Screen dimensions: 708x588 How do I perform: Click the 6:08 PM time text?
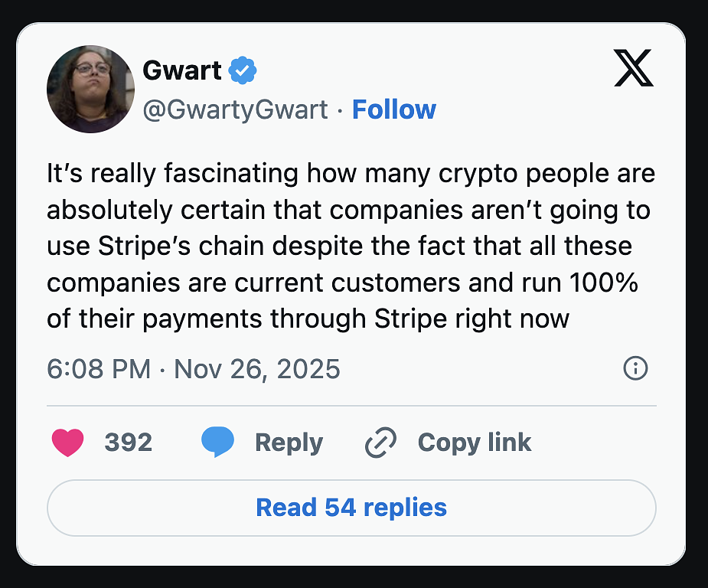pyautogui.click(x=99, y=370)
